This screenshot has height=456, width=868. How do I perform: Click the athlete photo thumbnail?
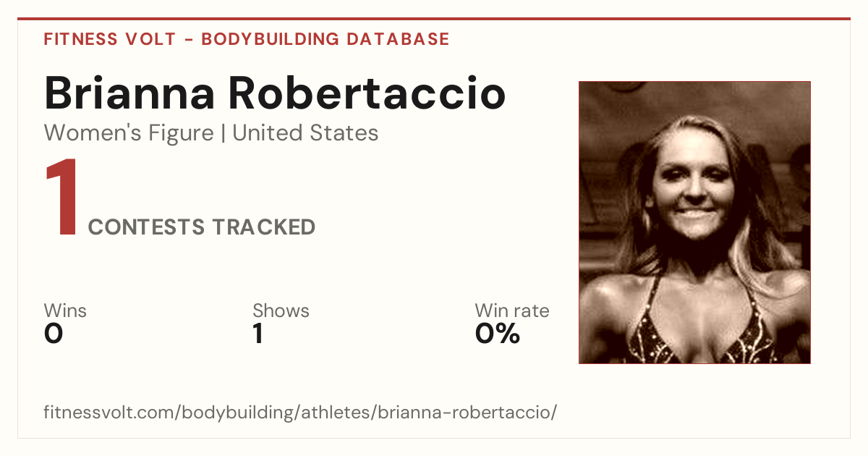coord(694,222)
